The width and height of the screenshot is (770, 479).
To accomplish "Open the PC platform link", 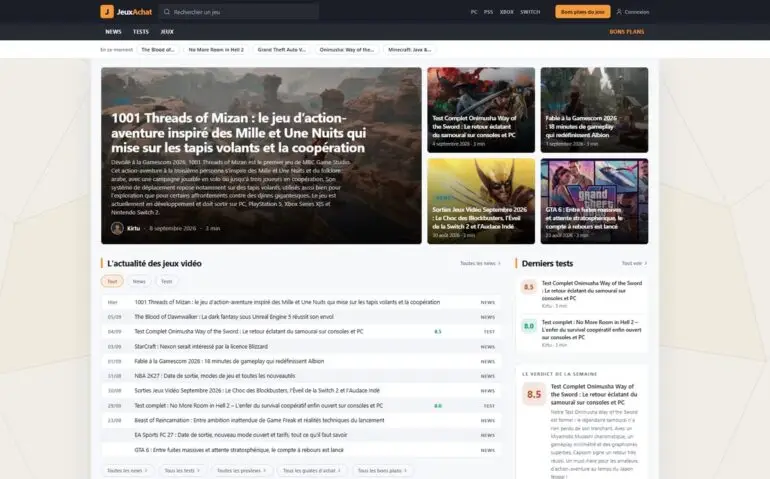I will [x=474, y=12].
